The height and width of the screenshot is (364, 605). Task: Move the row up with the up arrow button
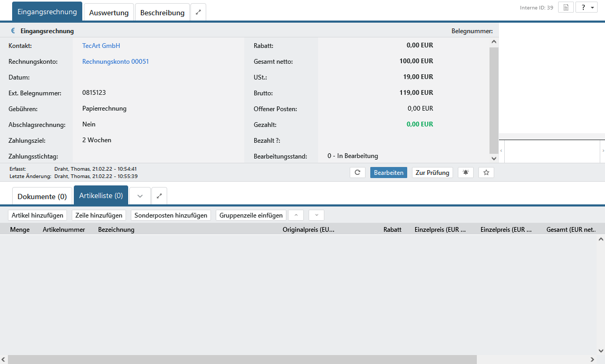click(x=296, y=215)
